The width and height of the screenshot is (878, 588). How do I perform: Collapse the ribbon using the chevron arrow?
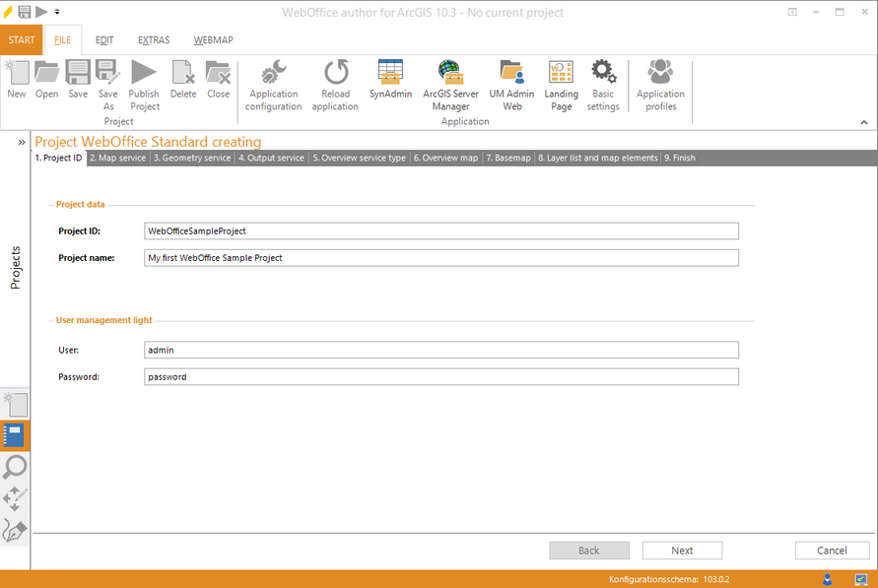(x=864, y=122)
